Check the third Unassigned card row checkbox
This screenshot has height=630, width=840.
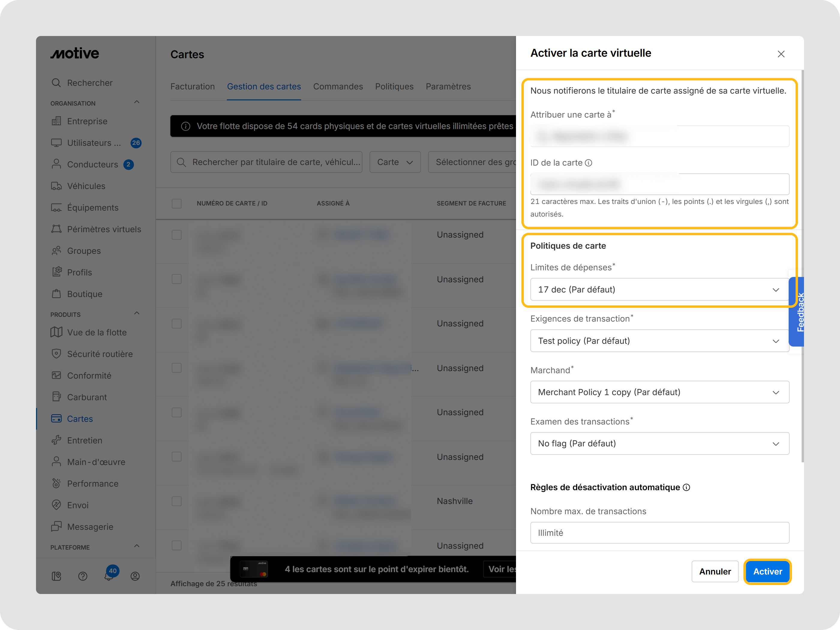click(x=177, y=323)
